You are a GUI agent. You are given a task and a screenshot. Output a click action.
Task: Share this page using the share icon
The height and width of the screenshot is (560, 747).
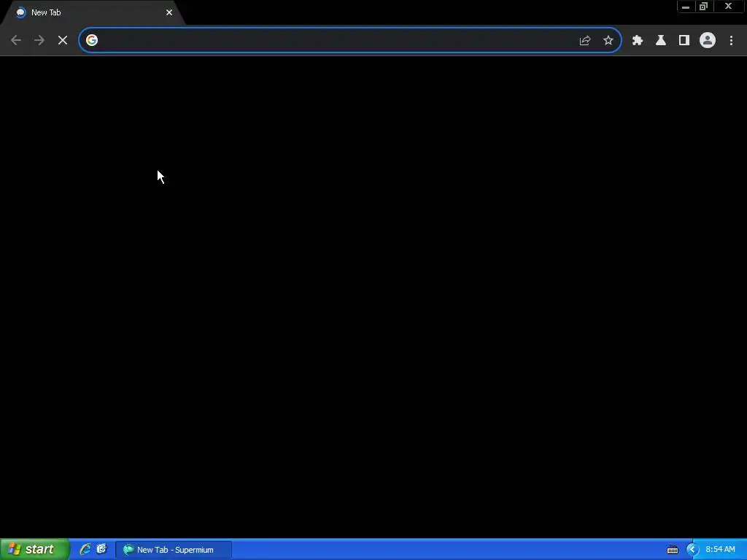tap(585, 41)
